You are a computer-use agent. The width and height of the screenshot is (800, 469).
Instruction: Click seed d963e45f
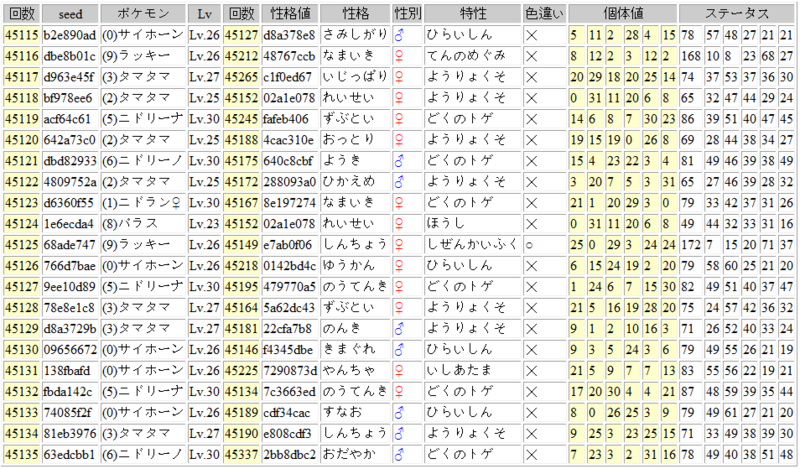click(69, 77)
